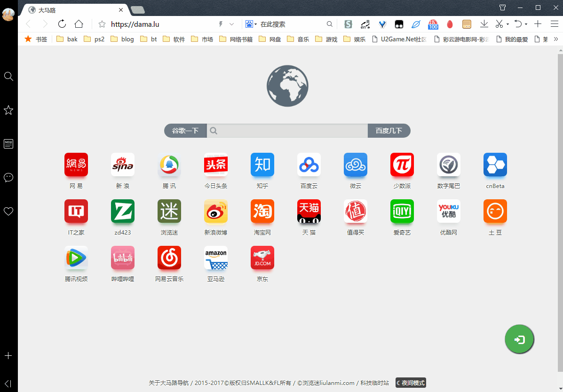Open 值得买 shortcut icon
This screenshot has width=563, height=392.
pyautogui.click(x=356, y=211)
